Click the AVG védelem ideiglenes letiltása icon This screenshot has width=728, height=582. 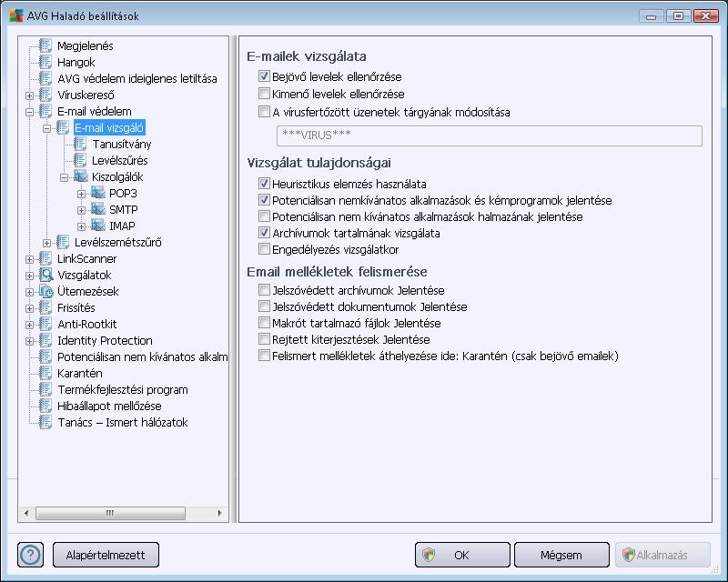click(45, 78)
